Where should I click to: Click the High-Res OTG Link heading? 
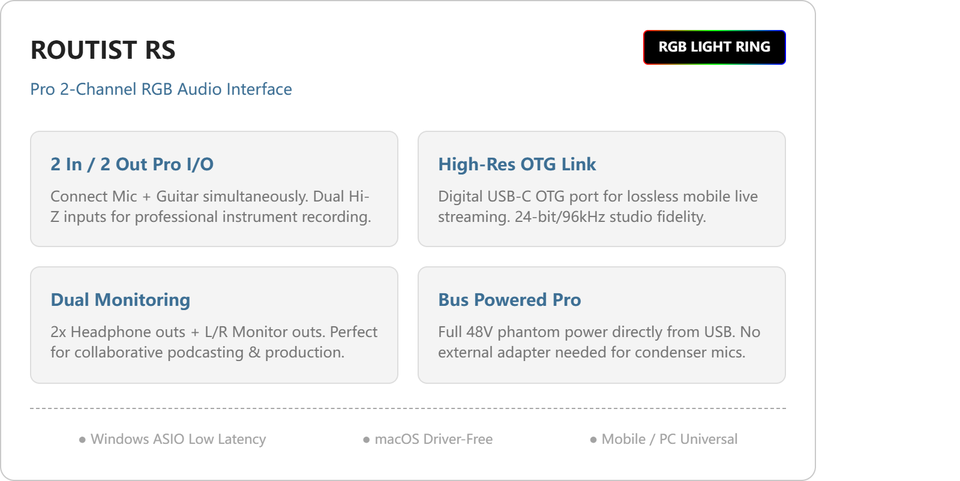(517, 164)
